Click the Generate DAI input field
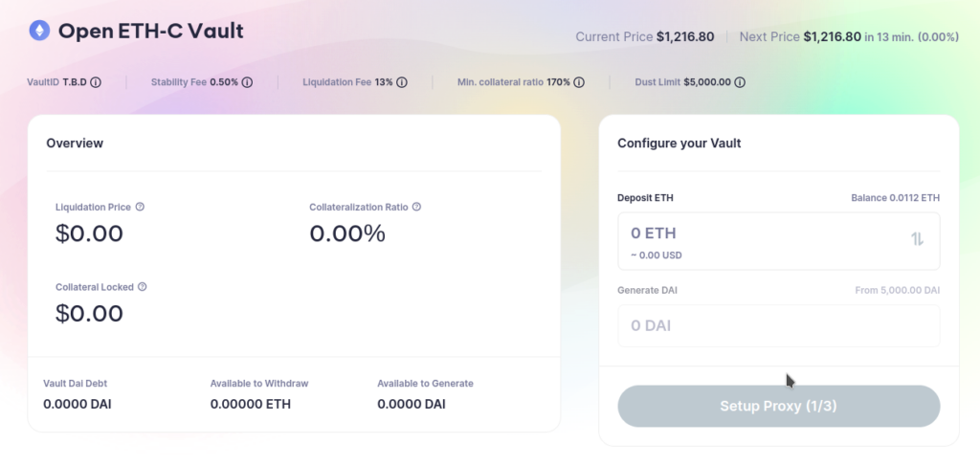 point(778,325)
